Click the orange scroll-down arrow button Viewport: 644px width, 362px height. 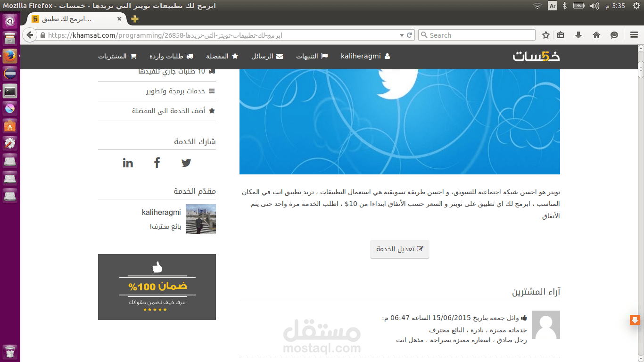click(635, 320)
